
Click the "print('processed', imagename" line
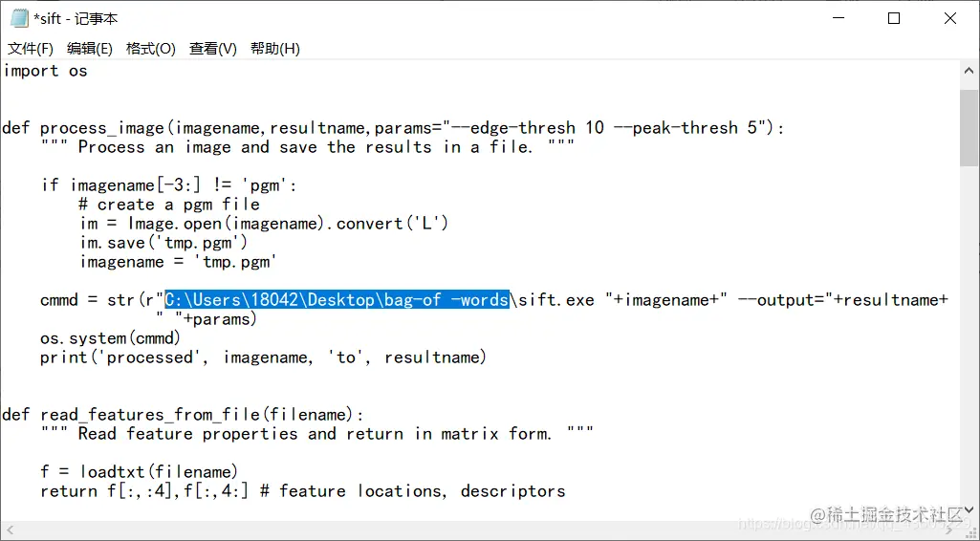(263, 357)
